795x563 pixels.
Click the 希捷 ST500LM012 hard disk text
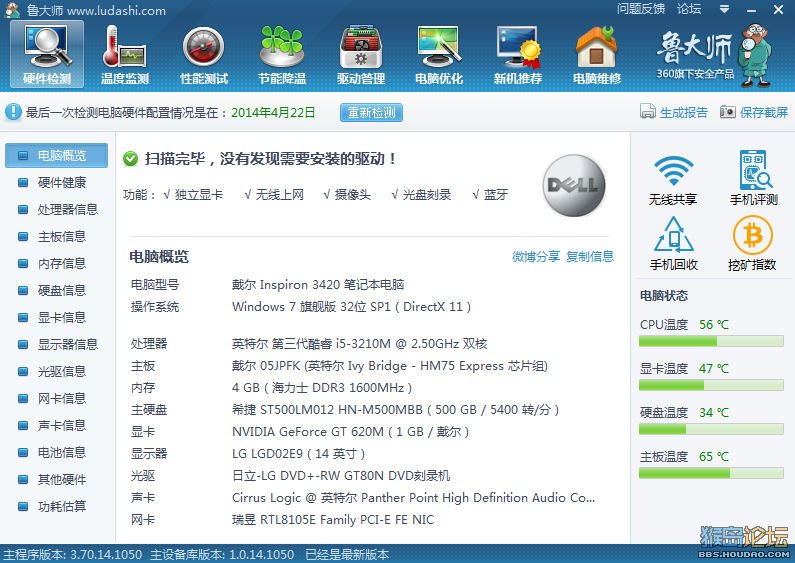pyautogui.click(x=395, y=410)
